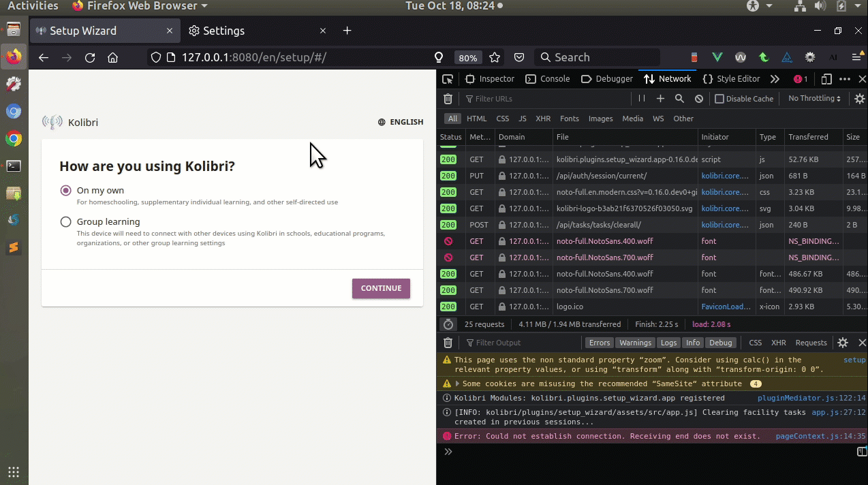Switch to the Inspector tab

[490, 79]
